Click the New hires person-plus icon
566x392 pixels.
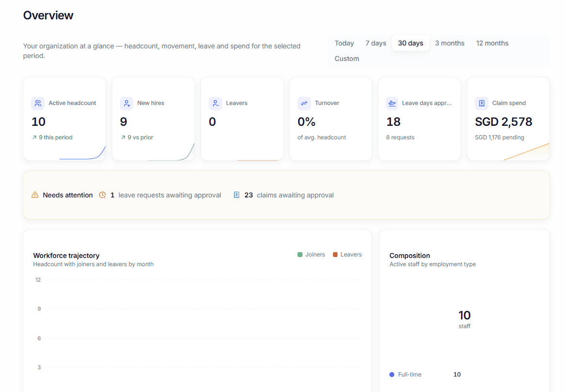127,103
